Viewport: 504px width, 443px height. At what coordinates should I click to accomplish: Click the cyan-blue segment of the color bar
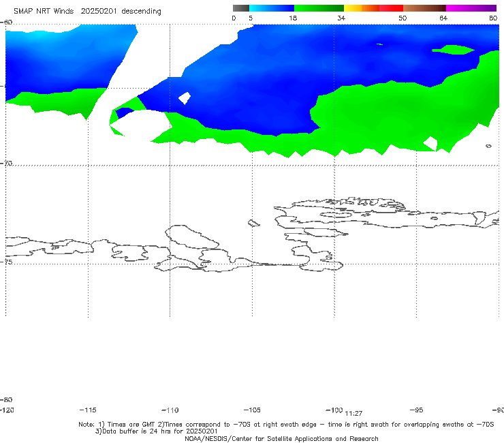pos(272,8)
